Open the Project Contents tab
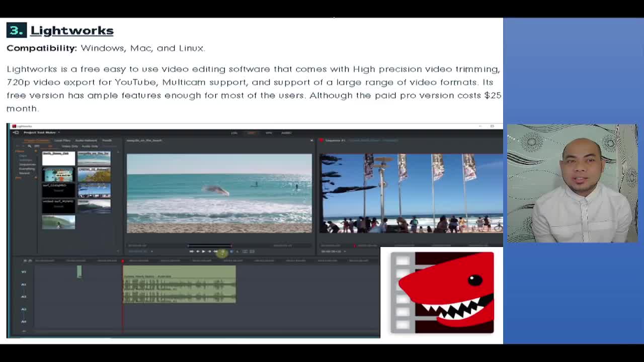 click(37, 140)
